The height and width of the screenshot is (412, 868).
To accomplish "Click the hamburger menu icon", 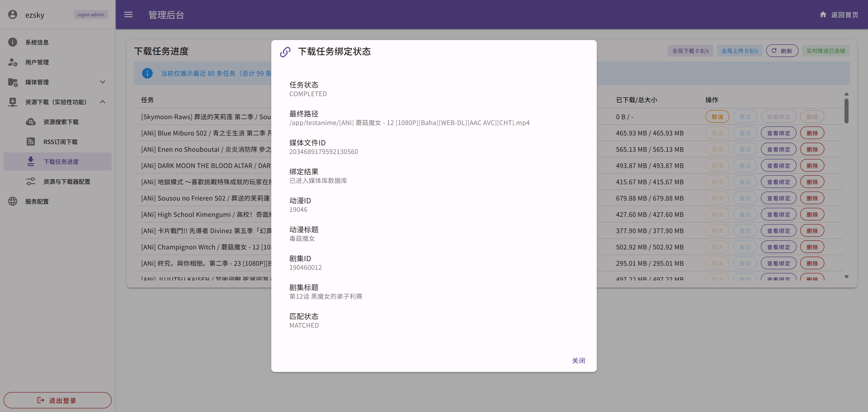I will point(128,14).
